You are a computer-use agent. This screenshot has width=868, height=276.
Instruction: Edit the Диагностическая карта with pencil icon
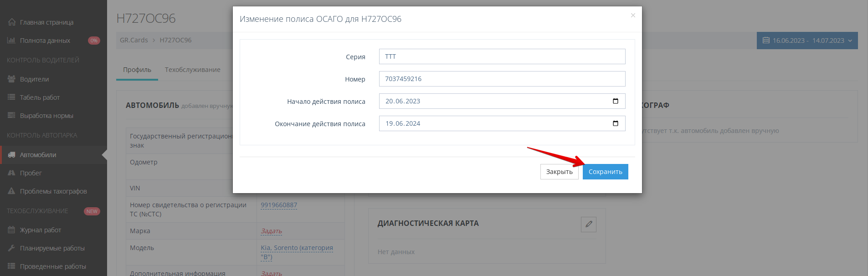pos(588,224)
